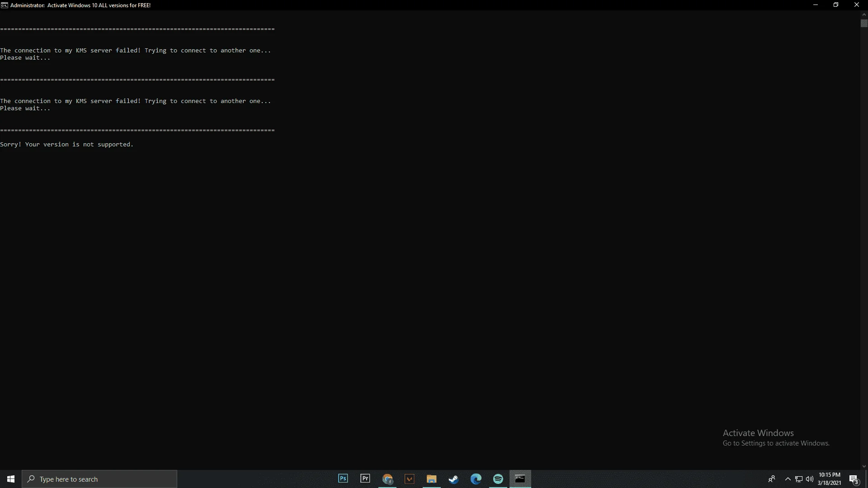868x488 pixels.
Task: Open the orange V app in taskbar
Action: [410, 479]
